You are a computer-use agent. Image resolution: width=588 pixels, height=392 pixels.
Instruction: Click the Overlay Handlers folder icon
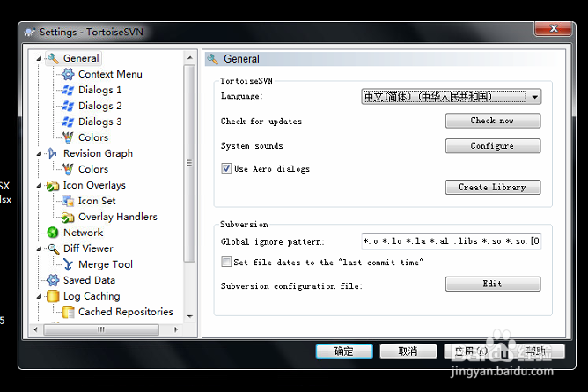[68, 217]
